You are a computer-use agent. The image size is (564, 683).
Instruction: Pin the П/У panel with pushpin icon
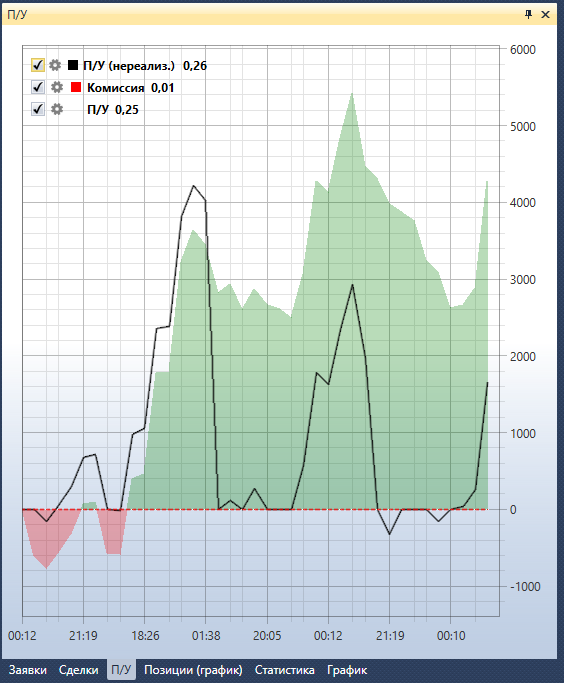click(x=528, y=14)
